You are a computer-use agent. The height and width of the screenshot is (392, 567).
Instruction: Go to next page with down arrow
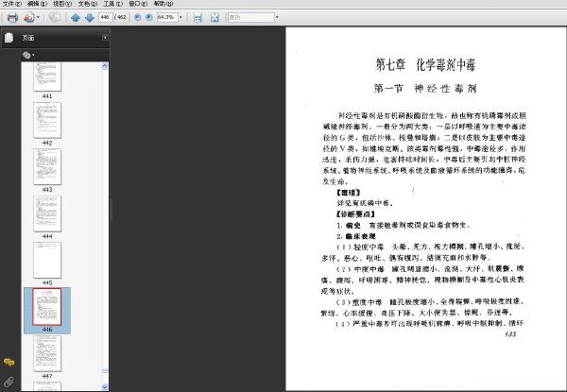click(90, 17)
